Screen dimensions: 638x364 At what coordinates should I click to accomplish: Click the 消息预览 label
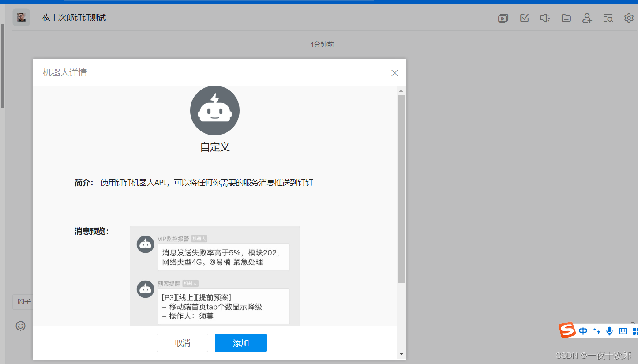click(91, 231)
